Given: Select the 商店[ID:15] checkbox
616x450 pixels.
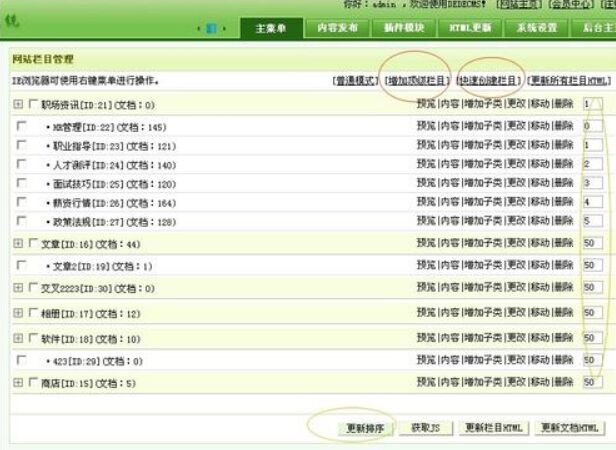Looking at the screenshot, I should (x=33, y=382).
